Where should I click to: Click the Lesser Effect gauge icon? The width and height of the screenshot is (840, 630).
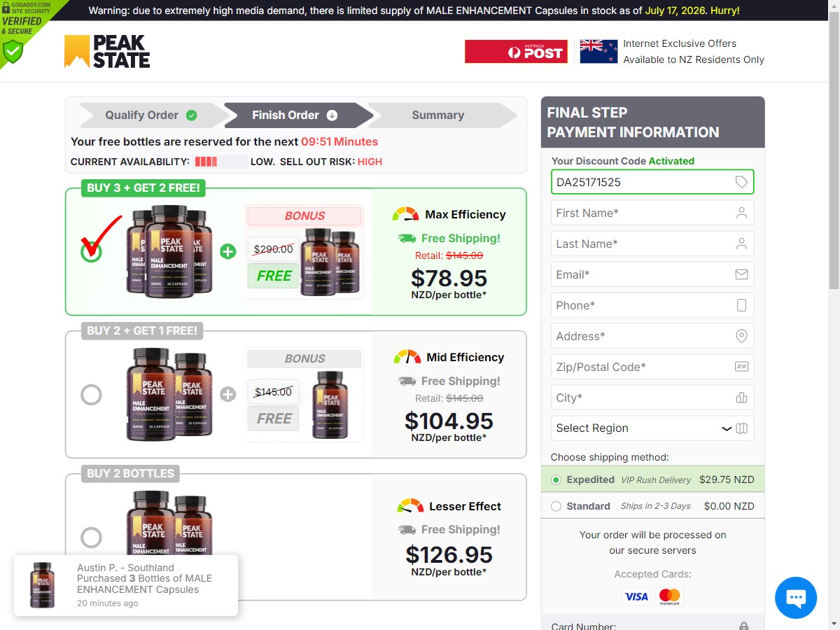pyautogui.click(x=410, y=506)
